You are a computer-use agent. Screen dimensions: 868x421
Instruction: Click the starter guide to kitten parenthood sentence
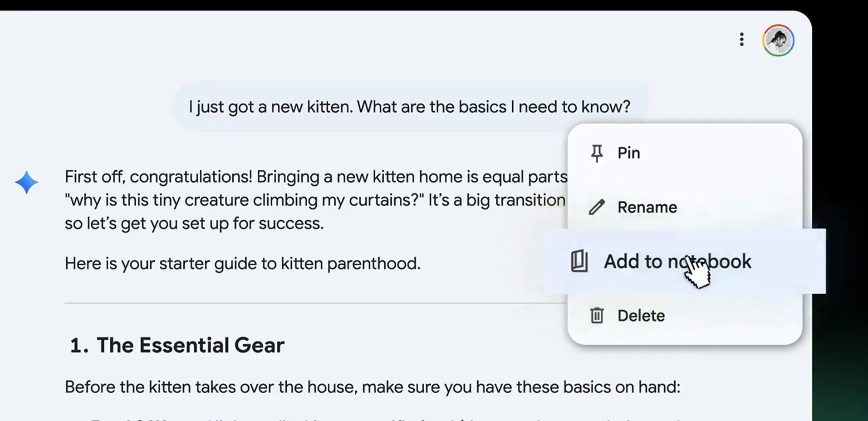[x=242, y=263]
